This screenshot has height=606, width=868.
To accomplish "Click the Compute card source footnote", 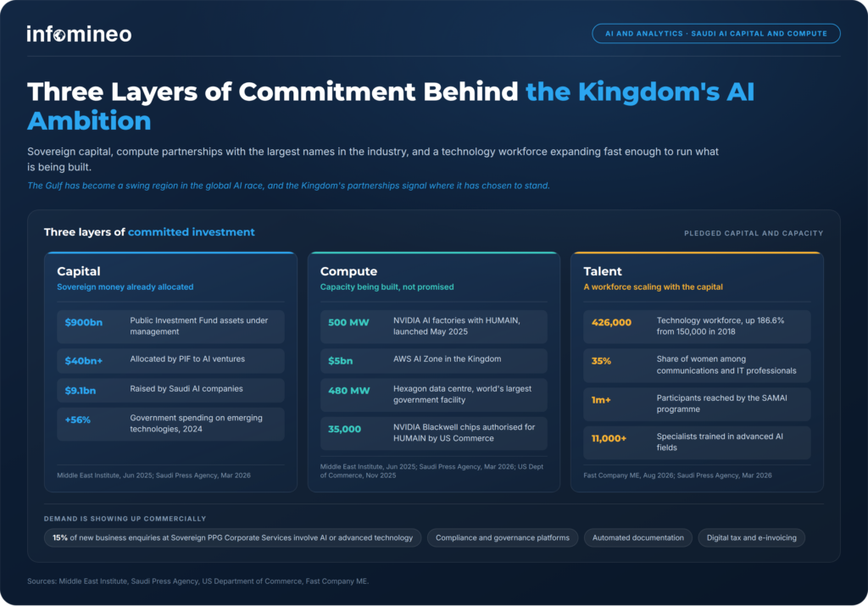I will coord(431,471).
